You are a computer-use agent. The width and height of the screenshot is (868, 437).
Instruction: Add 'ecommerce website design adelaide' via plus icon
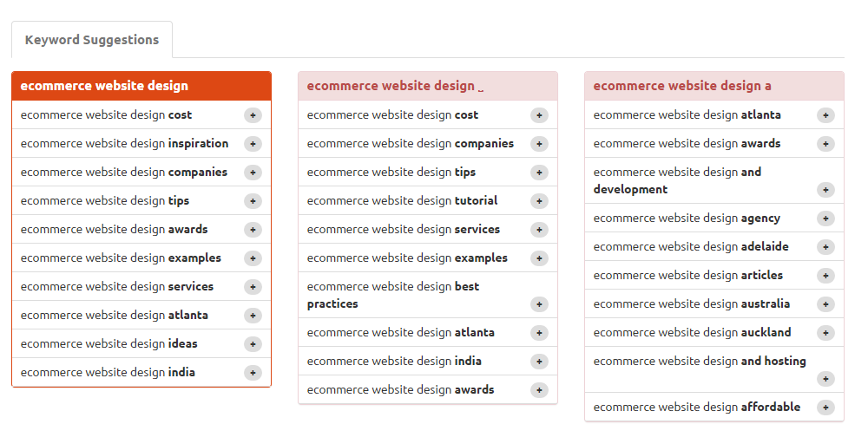pos(825,247)
